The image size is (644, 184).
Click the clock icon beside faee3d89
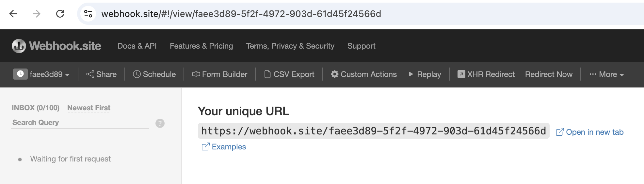pos(20,74)
